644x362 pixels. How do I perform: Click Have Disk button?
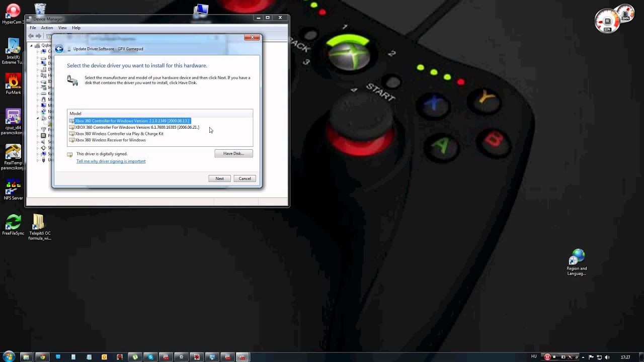pyautogui.click(x=233, y=153)
